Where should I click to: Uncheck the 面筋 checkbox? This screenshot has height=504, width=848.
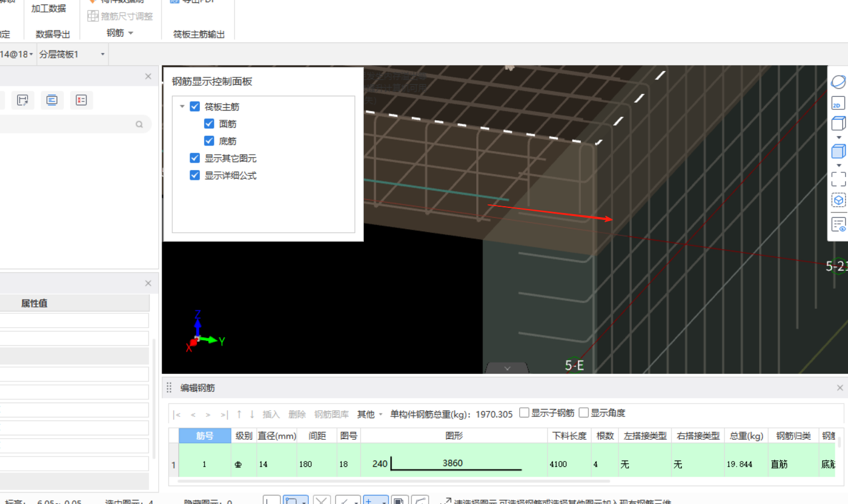(209, 124)
